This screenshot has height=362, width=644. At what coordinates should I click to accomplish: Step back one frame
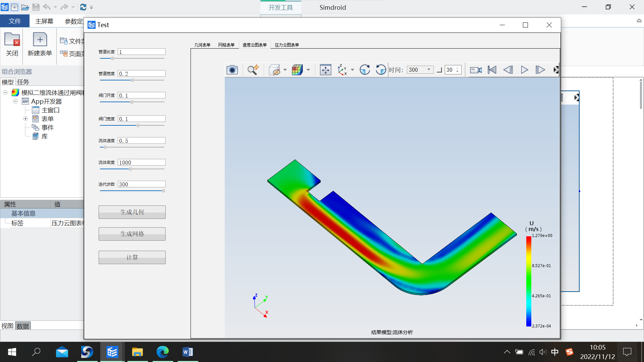(x=508, y=70)
